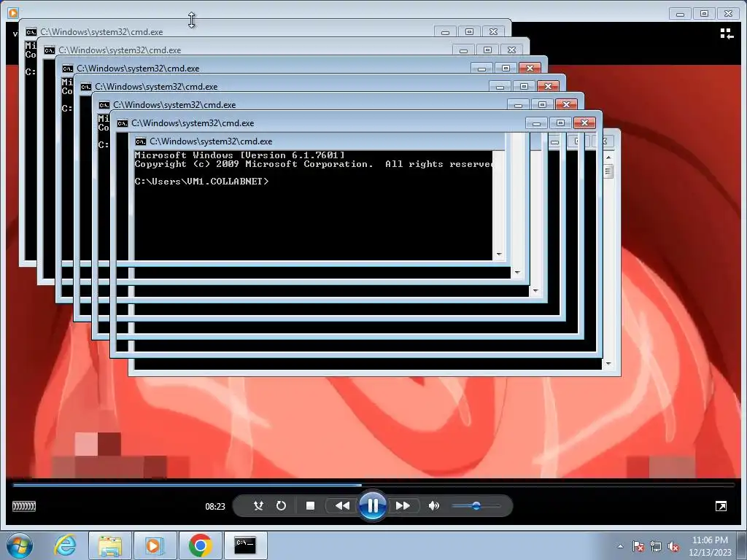The width and height of the screenshot is (747, 560).
Task: Click the 08:23 elapsed time display
Action: tap(215, 507)
